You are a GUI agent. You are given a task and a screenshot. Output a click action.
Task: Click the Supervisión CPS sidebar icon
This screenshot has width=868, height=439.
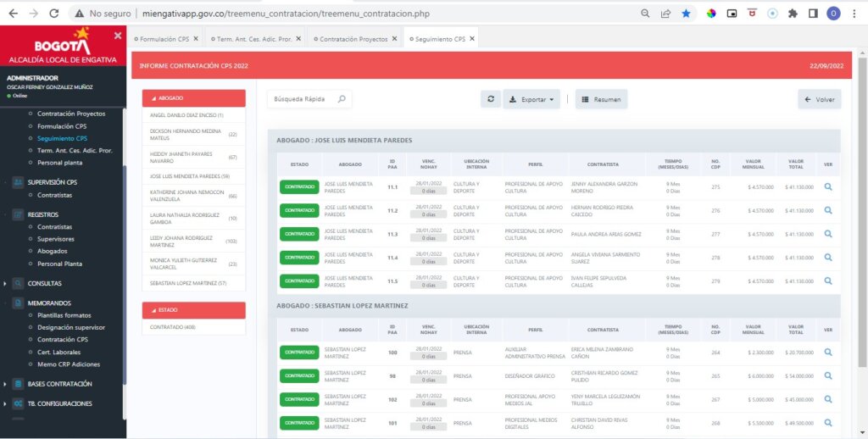[x=19, y=182]
